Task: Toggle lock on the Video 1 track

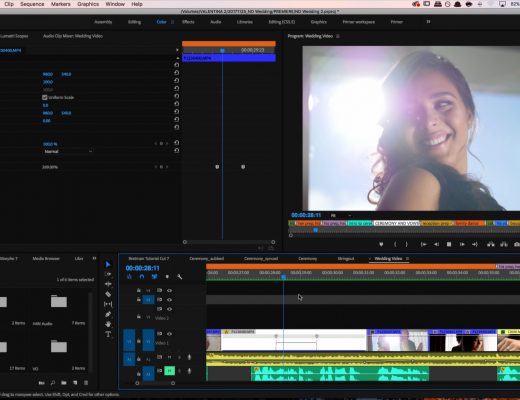Action: (x=138, y=341)
